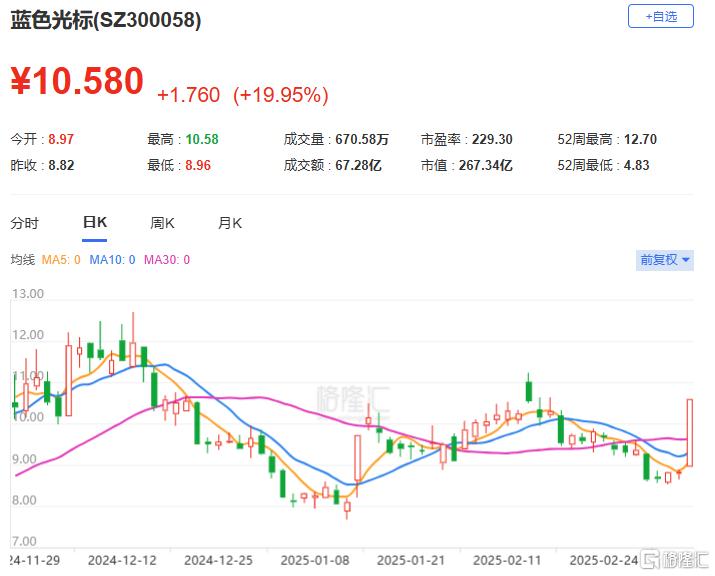This screenshot has width=715, height=576.
Task: Click the latest tall red candlestick at chart right
Action: coord(690,432)
